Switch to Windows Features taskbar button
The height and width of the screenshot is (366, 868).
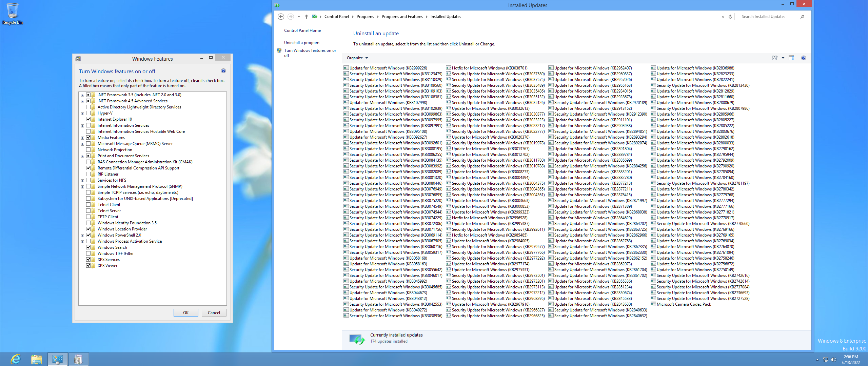click(x=78, y=359)
